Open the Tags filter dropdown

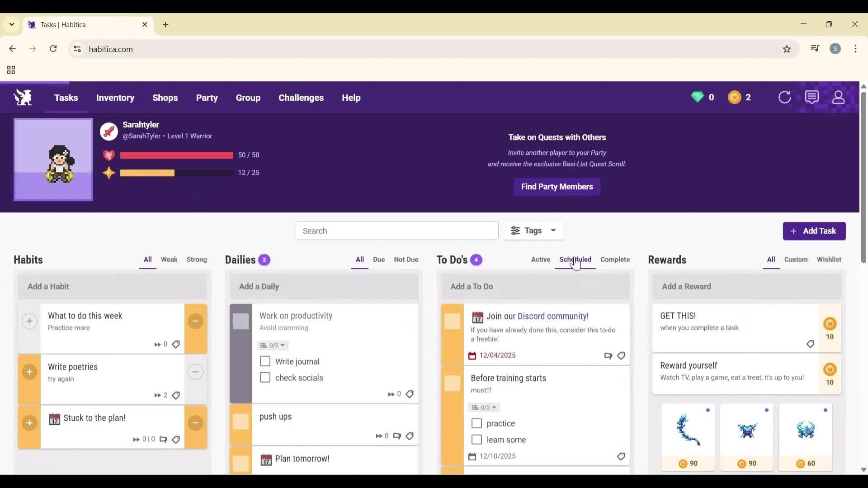[x=533, y=230]
